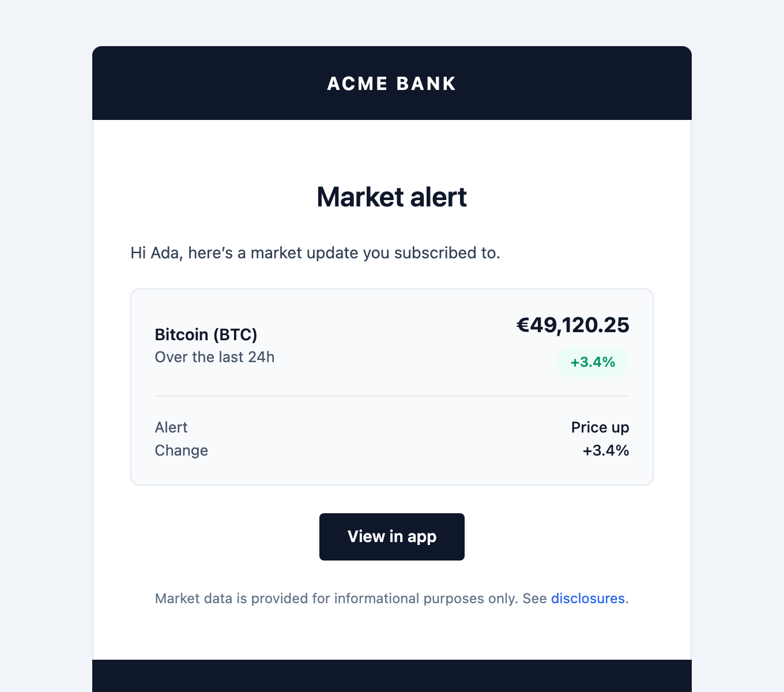Image resolution: width=784 pixels, height=692 pixels.
Task: Select the dark header banner
Action: pos(231,83)
